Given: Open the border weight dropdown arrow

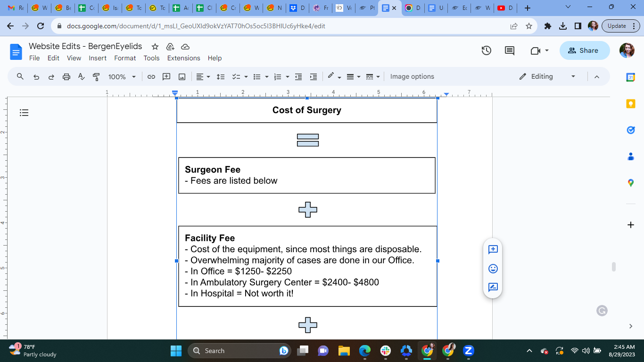Looking at the screenshot, I should pyautogui.click(x=359, y=77).
